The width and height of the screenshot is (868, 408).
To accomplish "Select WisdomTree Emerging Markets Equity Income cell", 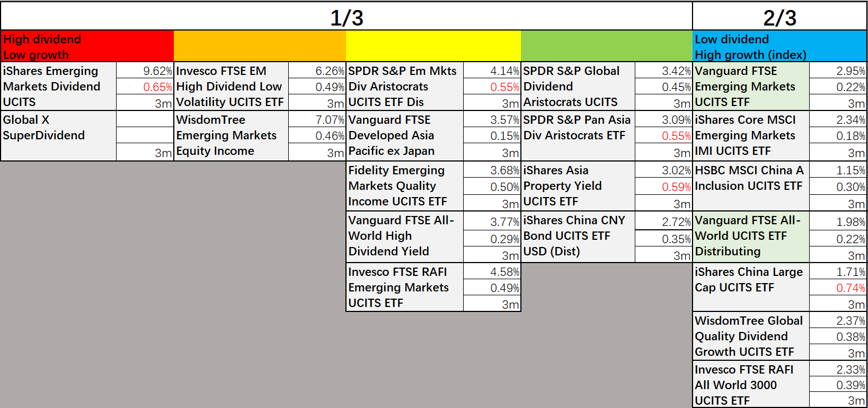I will click(x=231, y=135).
